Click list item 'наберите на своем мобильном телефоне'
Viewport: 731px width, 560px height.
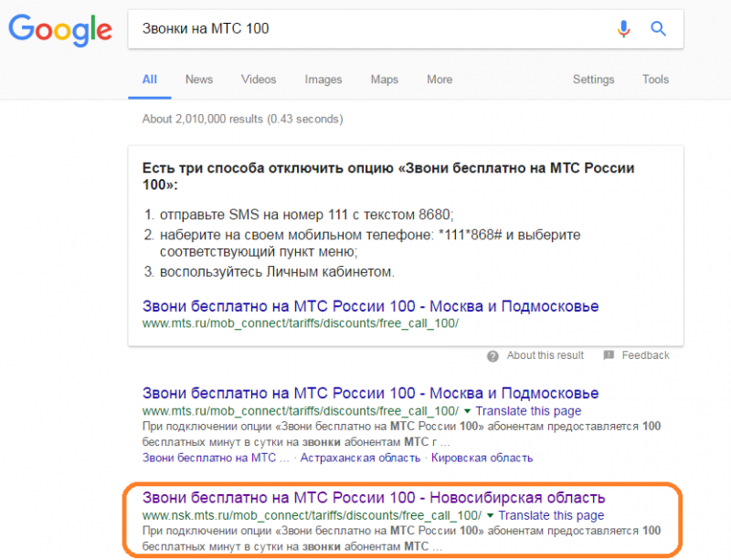point(370,243)
